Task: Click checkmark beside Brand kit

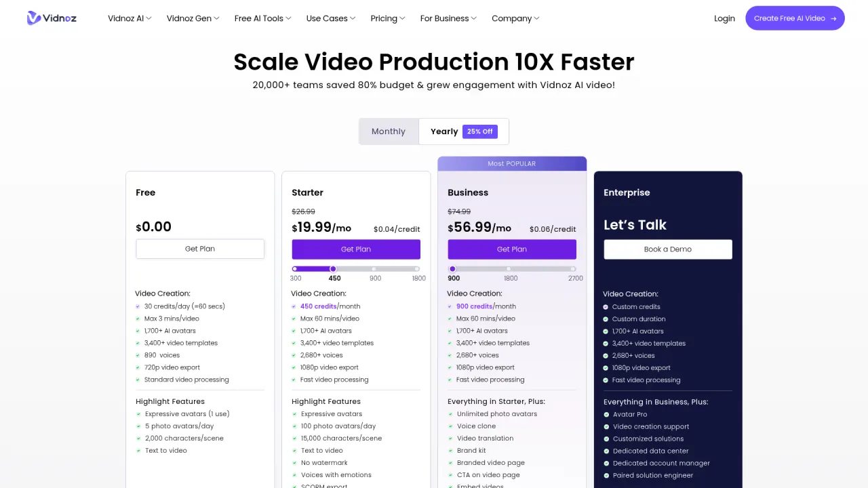Action: [450, 451]
